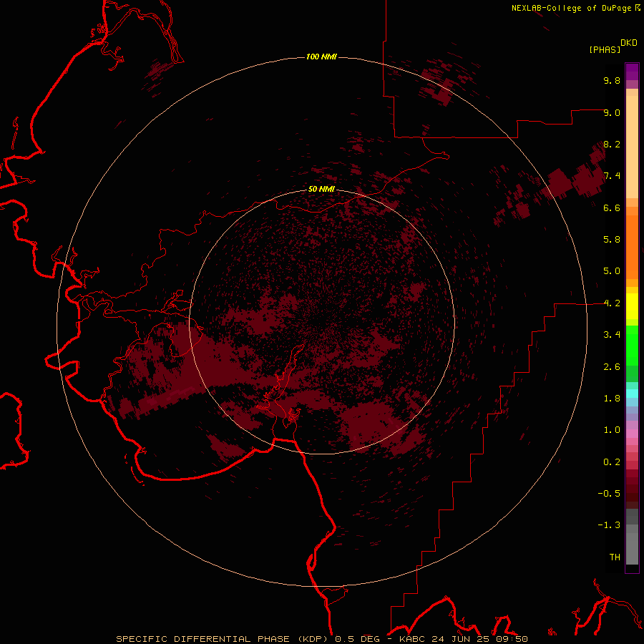This screenshot has height=644, width=644.
Task: Click the -1.3 scale value
Action: (x=609, y=525)
